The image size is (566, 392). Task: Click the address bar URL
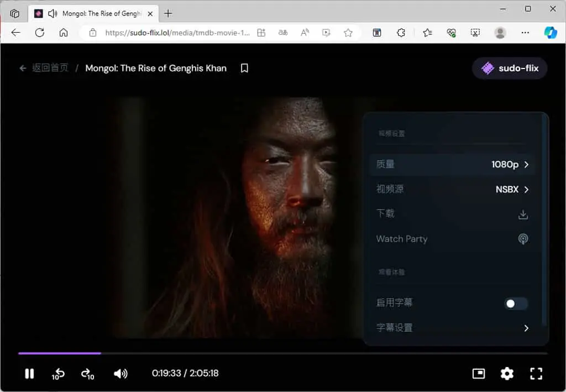177,33
